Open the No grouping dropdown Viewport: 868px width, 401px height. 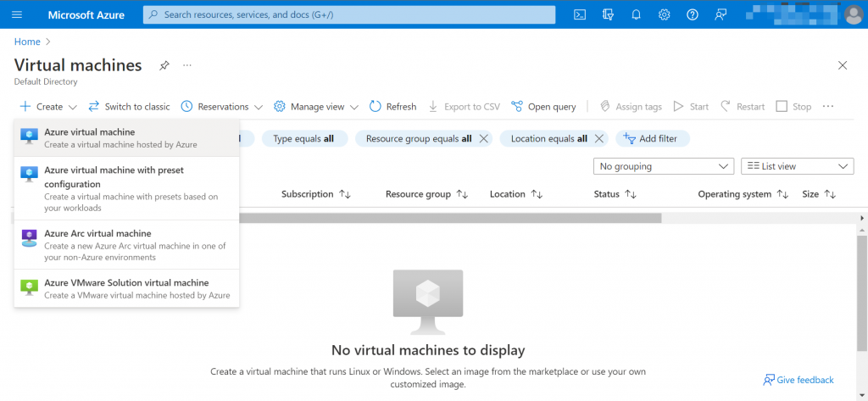pos(664,166)
